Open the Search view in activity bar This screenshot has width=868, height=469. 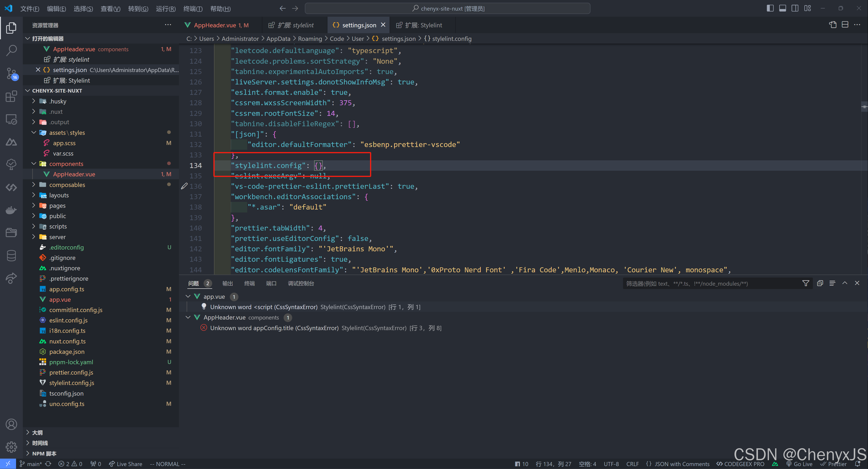point(12,50)
